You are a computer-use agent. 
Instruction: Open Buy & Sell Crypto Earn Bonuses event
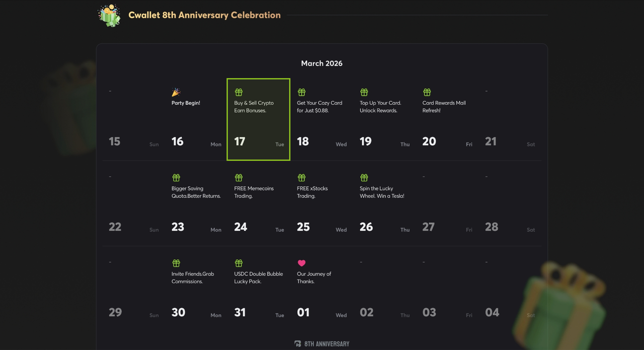254,107
